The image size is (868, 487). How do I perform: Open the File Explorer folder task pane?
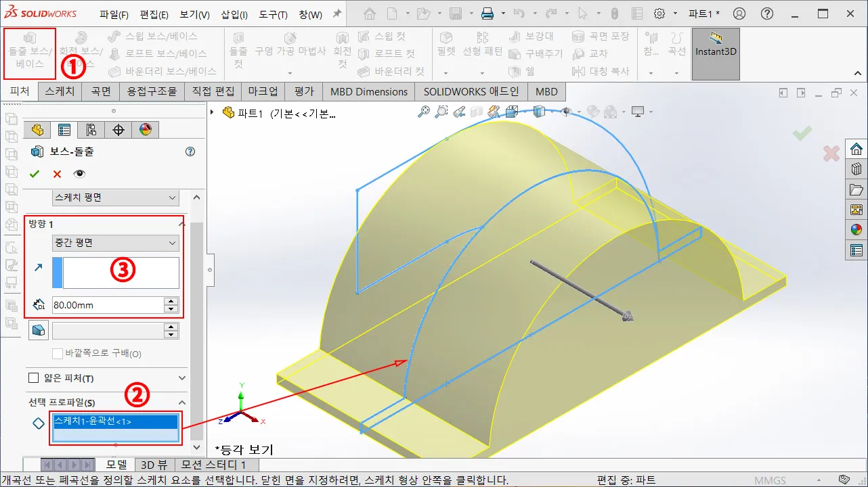856,189
